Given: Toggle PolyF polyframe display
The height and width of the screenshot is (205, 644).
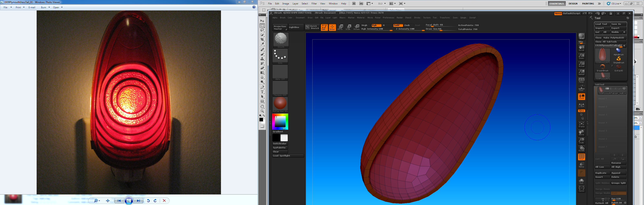Looking at the screenshot, I should [581, 157].
